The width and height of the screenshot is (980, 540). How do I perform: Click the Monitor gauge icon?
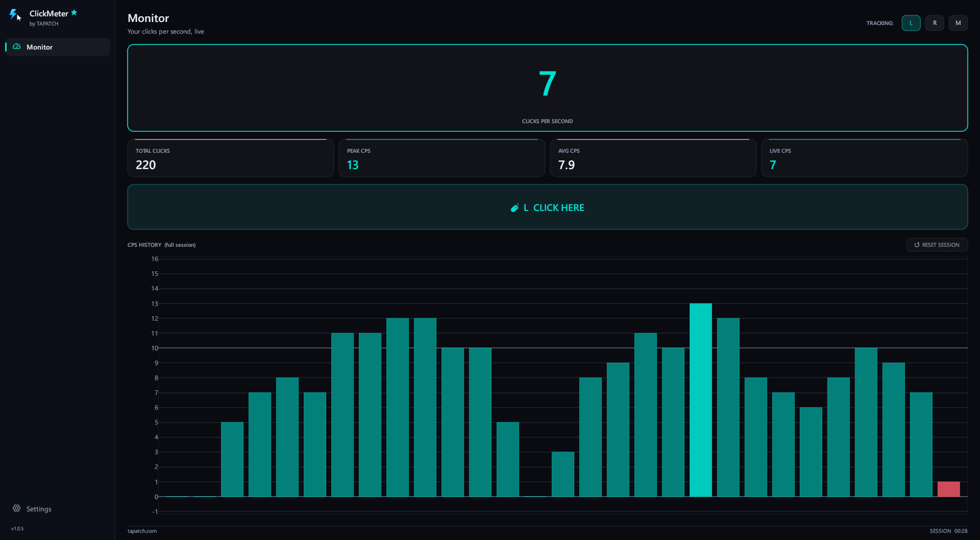17,46
